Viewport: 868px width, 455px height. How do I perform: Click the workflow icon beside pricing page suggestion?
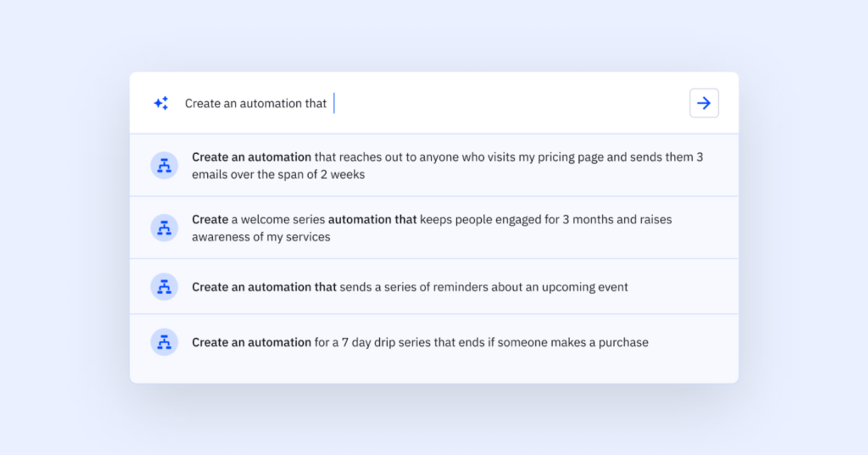pyautogui.click(x=164, y=166)
